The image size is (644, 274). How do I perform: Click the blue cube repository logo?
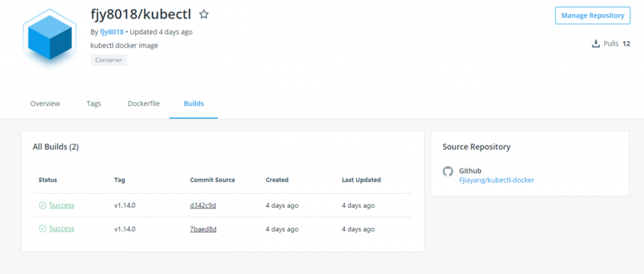pyautogui.click(x=50, y=37)
